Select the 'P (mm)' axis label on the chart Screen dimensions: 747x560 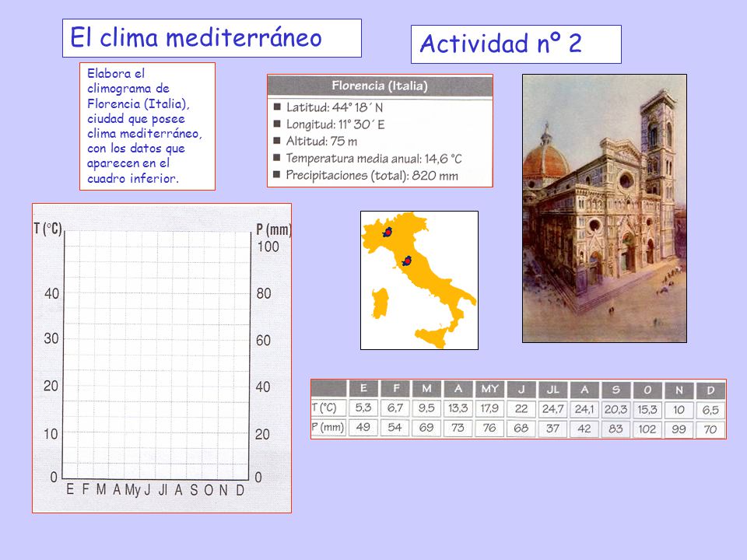(273, 229)
